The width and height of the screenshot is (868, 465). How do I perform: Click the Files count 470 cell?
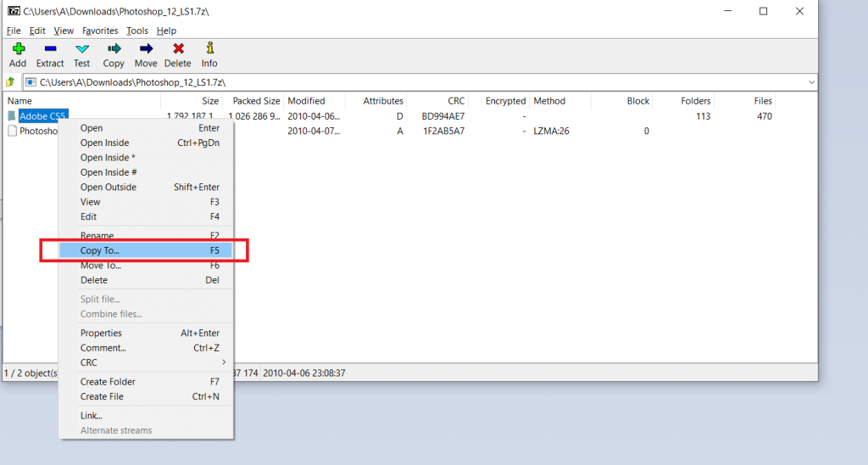(x=765, y=116)
